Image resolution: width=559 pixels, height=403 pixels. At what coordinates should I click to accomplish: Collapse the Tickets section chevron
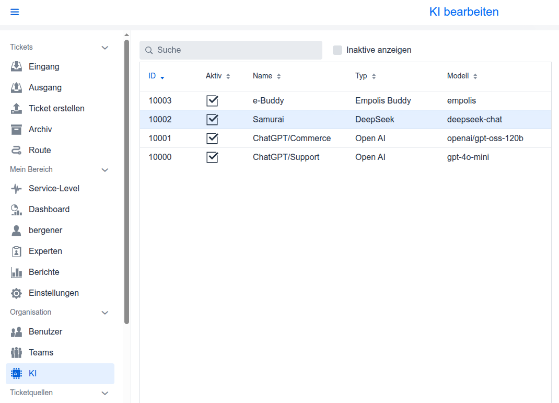(x=105, y=47)
